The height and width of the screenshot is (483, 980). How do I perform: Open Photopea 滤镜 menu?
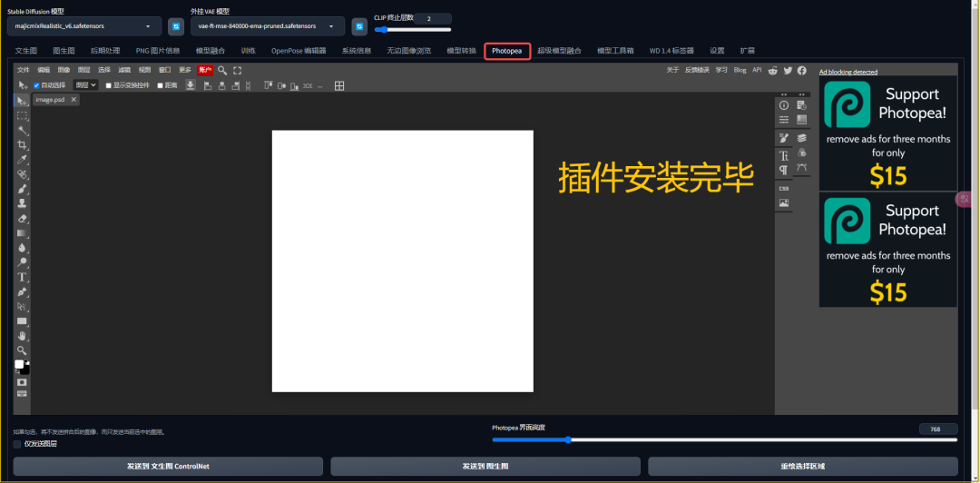point(124,70)
